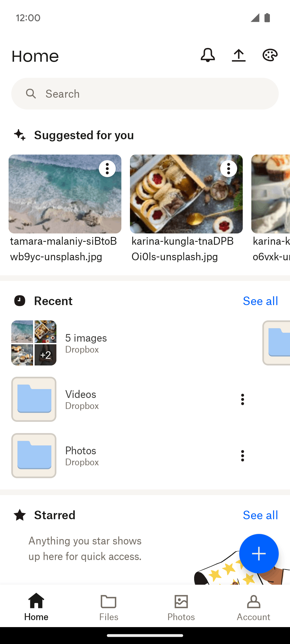The height and width of the screenshot is (644, 290).
Task: Click tamara-malaniy-siBtoBwb9yc-unsplash.jpg file name
Action: [64, 249]
